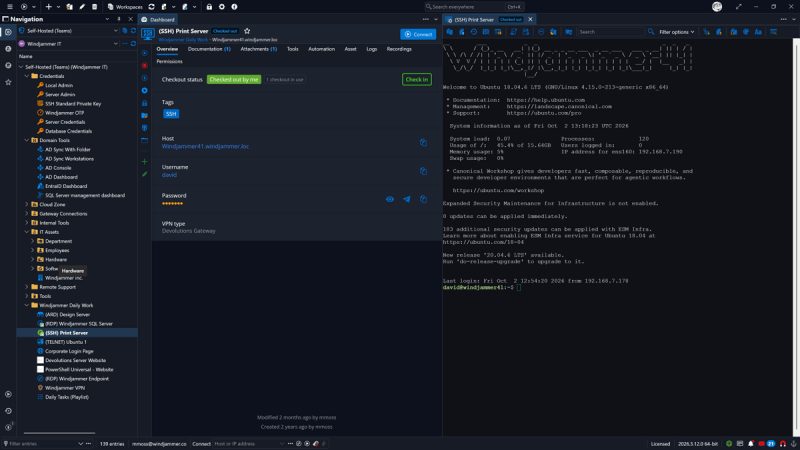Collapse the Windjammer Daily Work folder
The width and height of the screenshot is (800, 450).
click(x=27, y=306)
